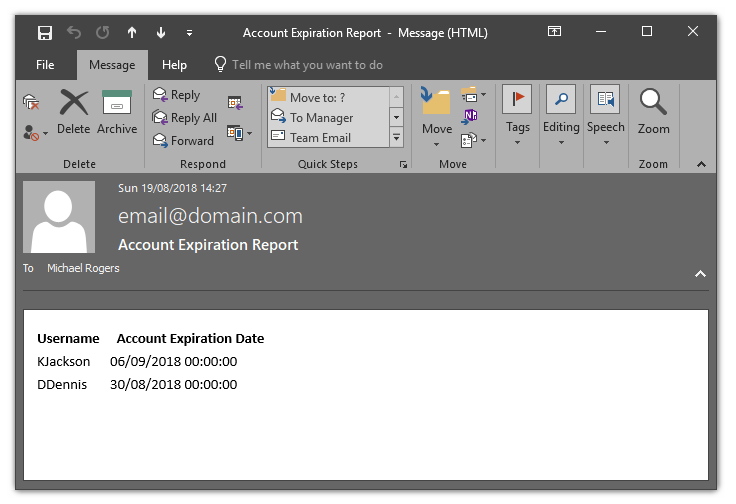Click the Ignore conversation icon

[31, 101]
